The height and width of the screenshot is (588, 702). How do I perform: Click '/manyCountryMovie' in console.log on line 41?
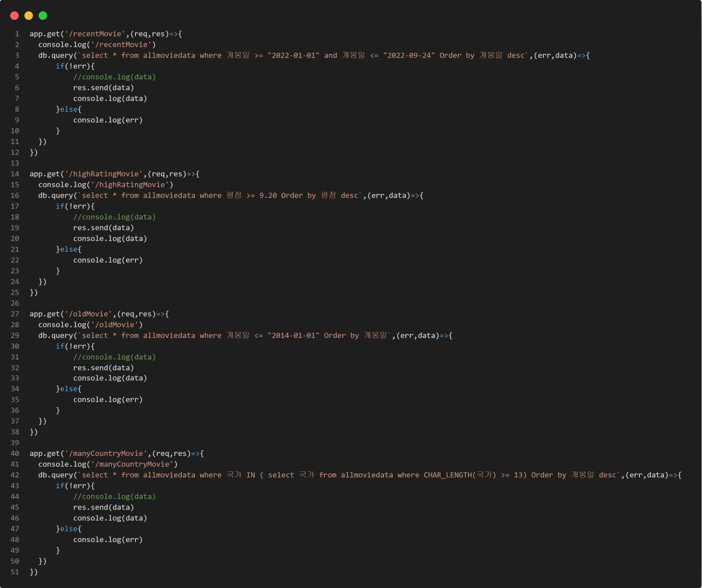coord(132,464)
